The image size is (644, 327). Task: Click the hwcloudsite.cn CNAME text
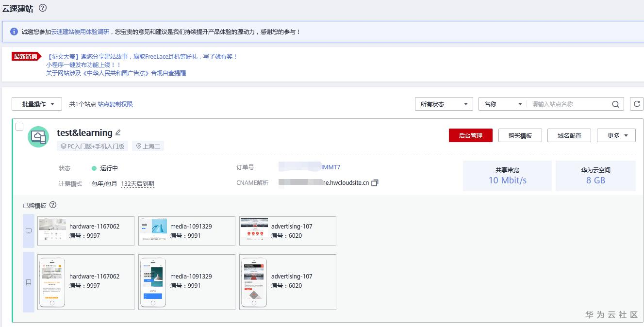tap(324, 183)
